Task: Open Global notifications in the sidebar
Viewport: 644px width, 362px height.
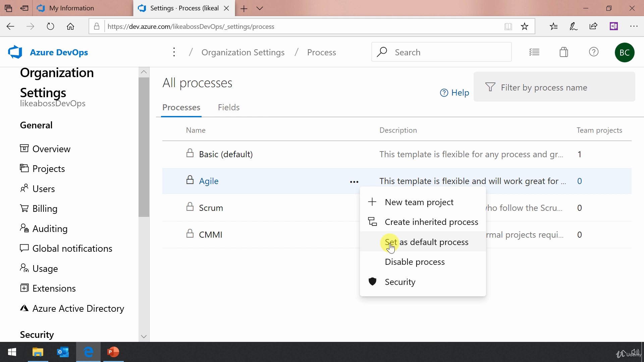Action: [66, 248]
